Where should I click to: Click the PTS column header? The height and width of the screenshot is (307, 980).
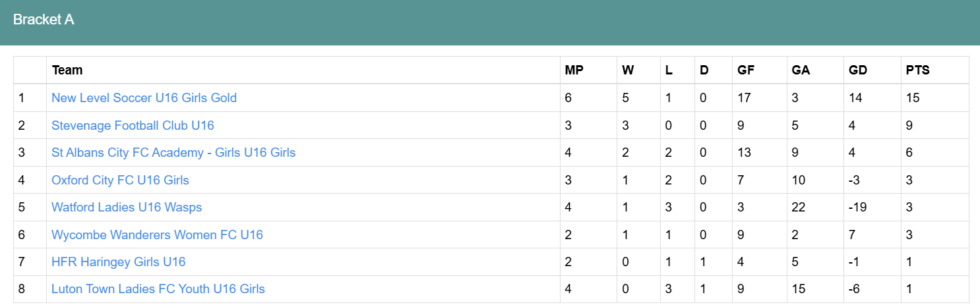917,70
